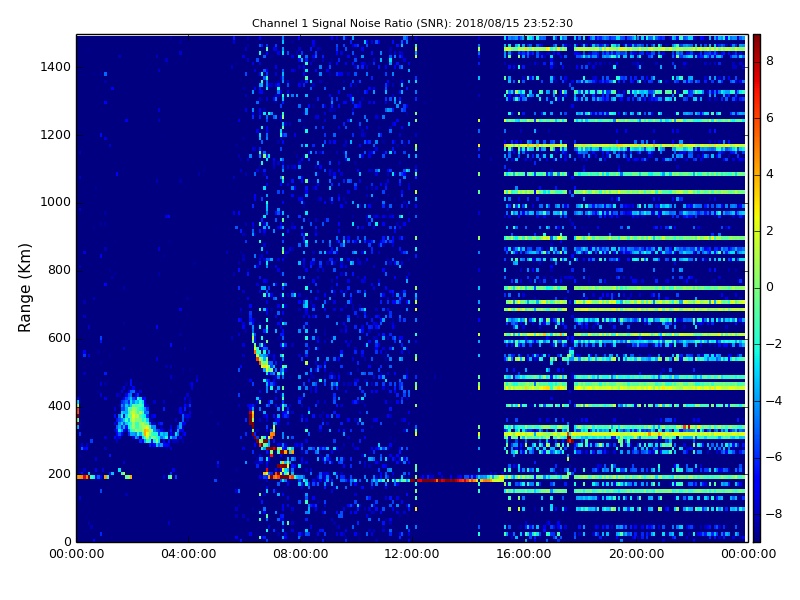Image resolution: width=800 pixels, height=600 pixels.
Task: Click the 'Range (Km)' y-axis label
Action: tap(24, 288)
